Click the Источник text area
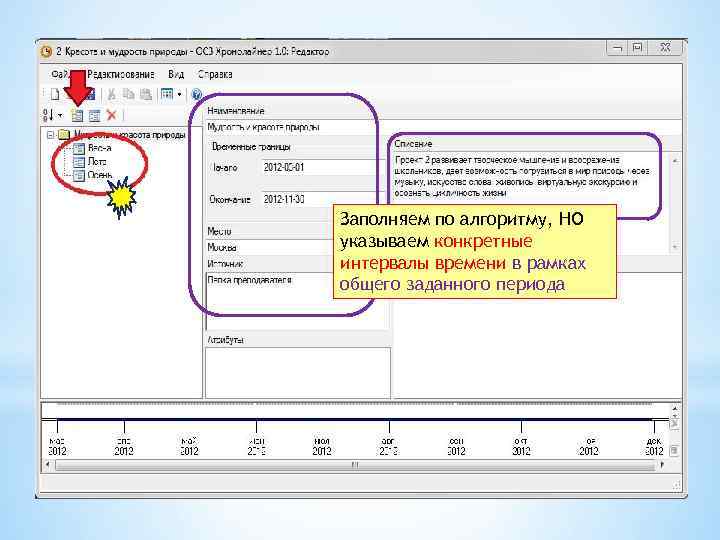720x540 pixels. [x=298, y=301]
